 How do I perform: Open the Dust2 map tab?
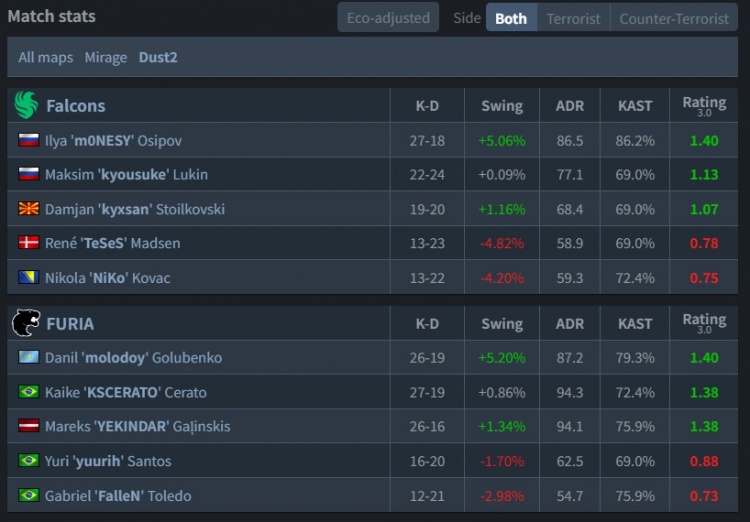pyautogui.click(x=158, y=57)
